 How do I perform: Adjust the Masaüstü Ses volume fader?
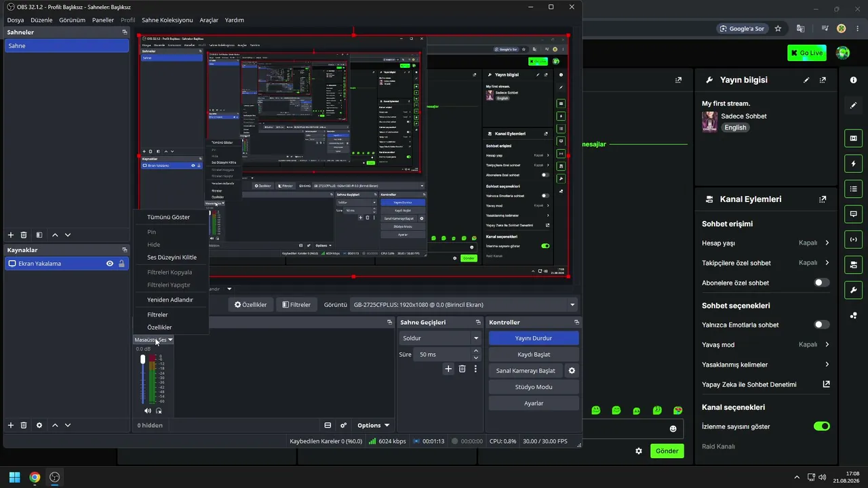[x=142, y=359]
